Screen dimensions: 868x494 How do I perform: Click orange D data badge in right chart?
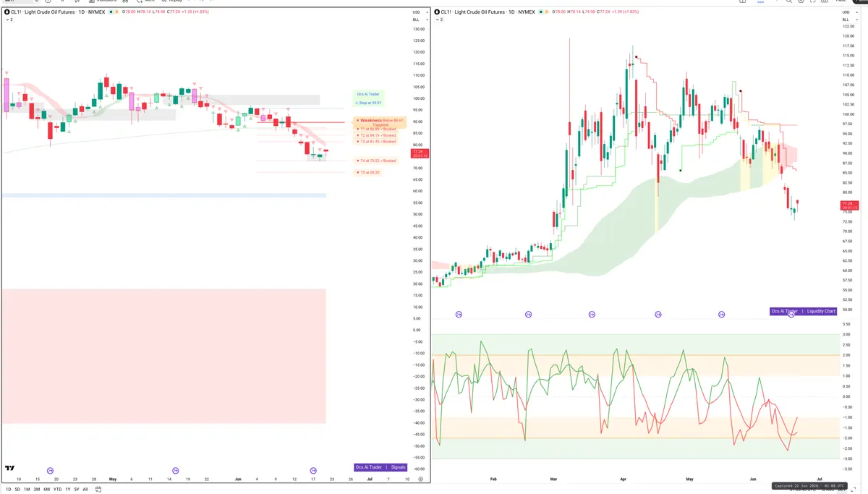(548, 13)
